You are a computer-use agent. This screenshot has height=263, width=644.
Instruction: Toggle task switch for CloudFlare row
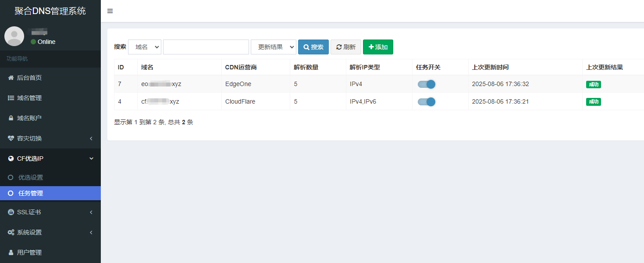426,102
